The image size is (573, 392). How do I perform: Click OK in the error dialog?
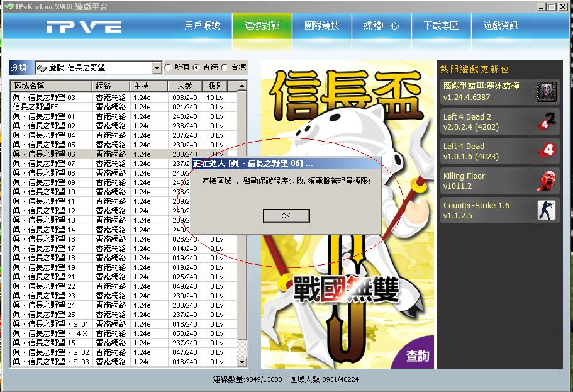point(286,216)
